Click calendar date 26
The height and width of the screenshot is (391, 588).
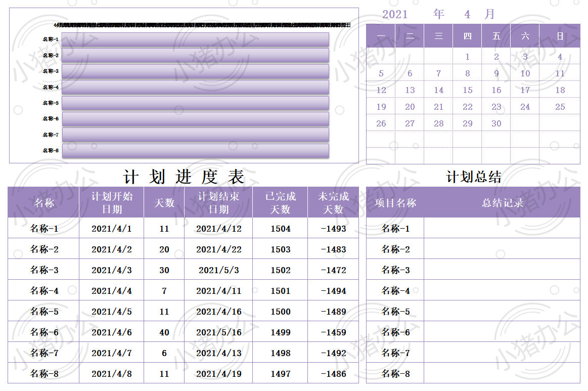click(x=381, y=123)
